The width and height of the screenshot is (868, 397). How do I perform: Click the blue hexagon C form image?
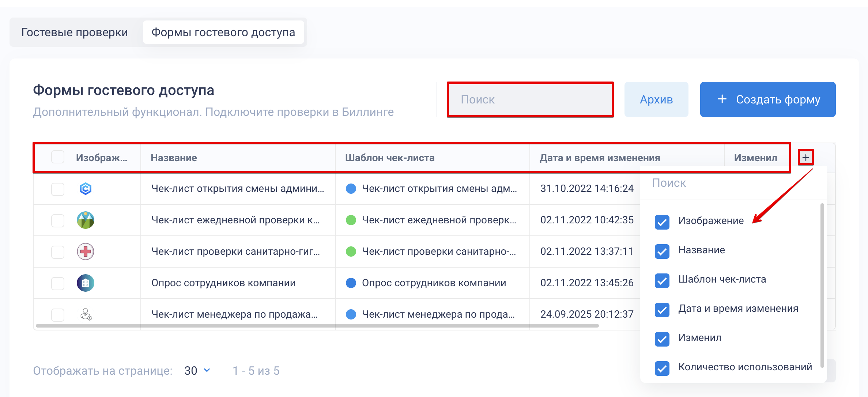[86, 189]
